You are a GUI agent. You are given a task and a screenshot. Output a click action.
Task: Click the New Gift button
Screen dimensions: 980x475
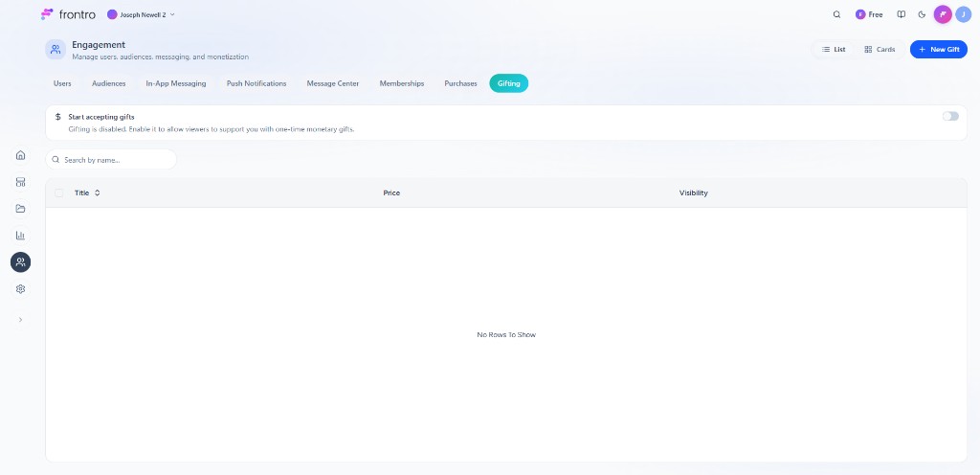938,49
